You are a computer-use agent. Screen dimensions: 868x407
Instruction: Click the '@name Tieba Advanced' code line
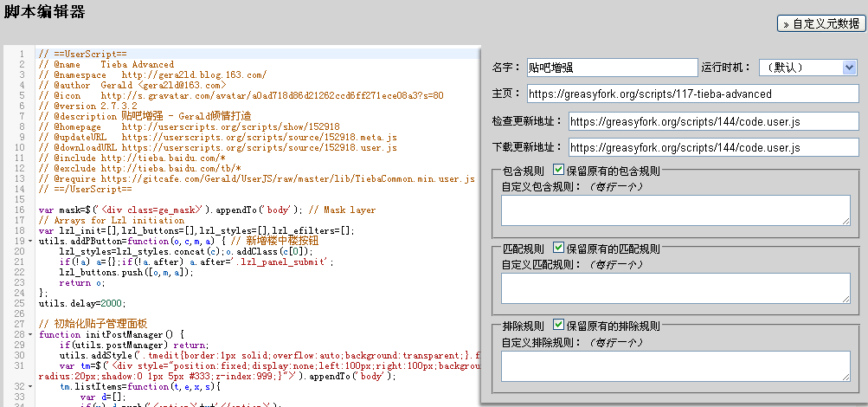[x=106, y=64]
